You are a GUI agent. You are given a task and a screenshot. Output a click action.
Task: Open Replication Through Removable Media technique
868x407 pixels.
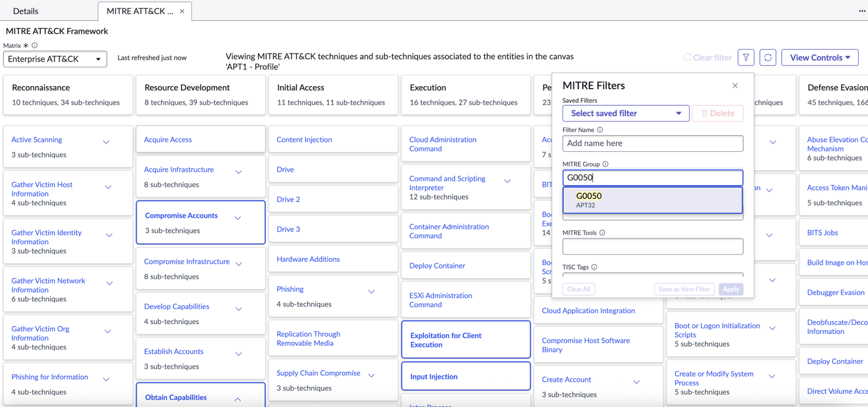click(308, 339)
